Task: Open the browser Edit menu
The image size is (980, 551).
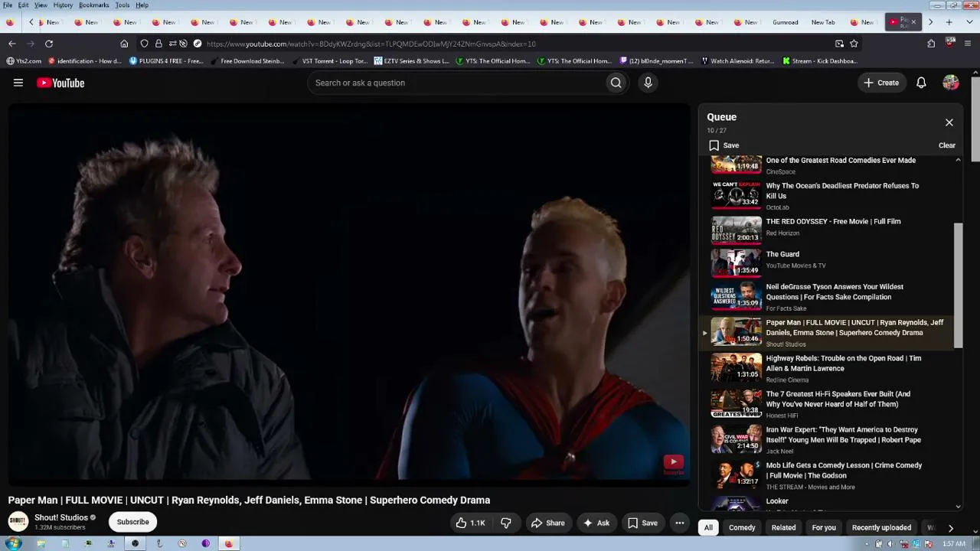Action: [24, 5]
